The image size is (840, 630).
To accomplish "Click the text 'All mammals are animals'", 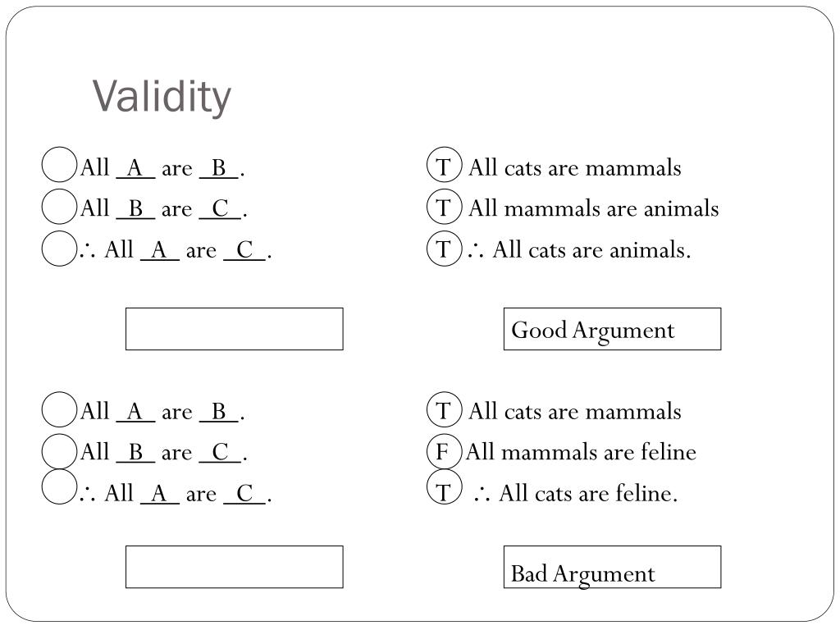I will coord(594,208).
